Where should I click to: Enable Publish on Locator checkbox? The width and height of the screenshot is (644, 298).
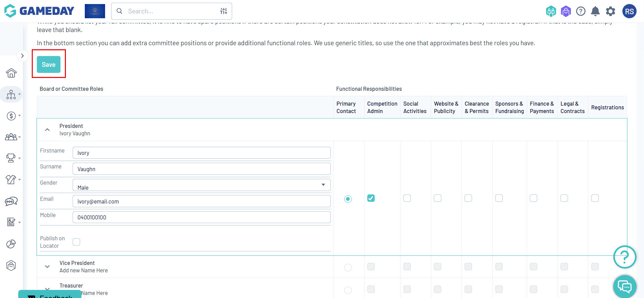click(x=76, y=242)
